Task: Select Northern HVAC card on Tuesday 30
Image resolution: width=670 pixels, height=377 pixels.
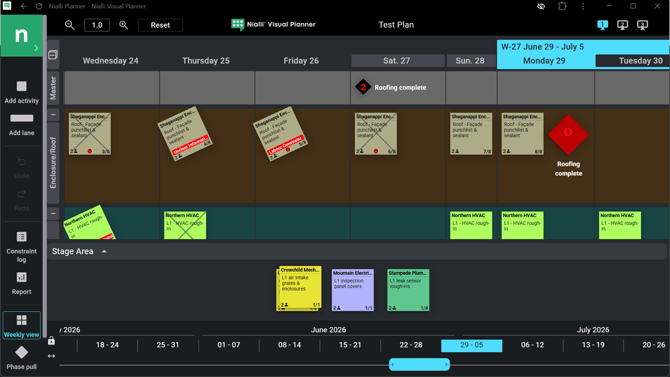Action: tap(620, 225)
